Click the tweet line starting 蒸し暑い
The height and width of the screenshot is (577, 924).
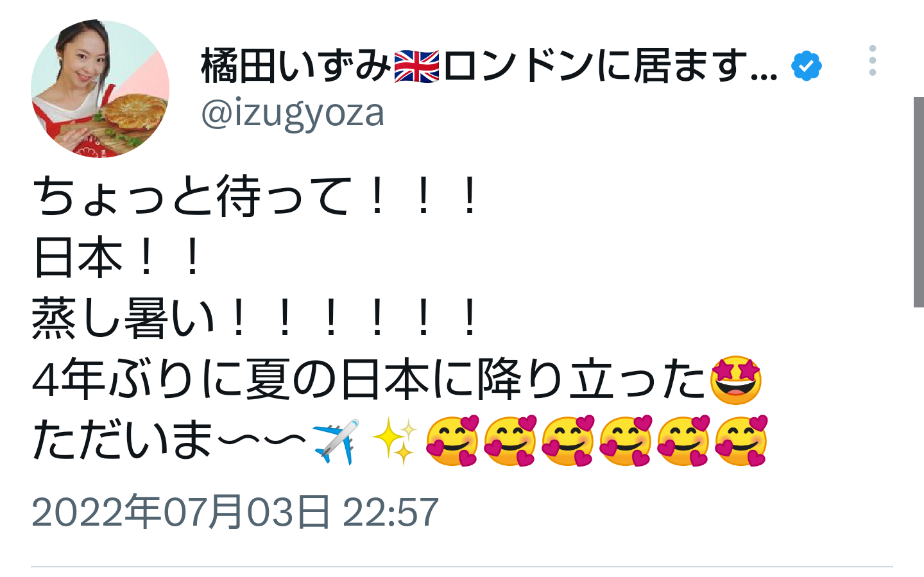pos(256,318)
